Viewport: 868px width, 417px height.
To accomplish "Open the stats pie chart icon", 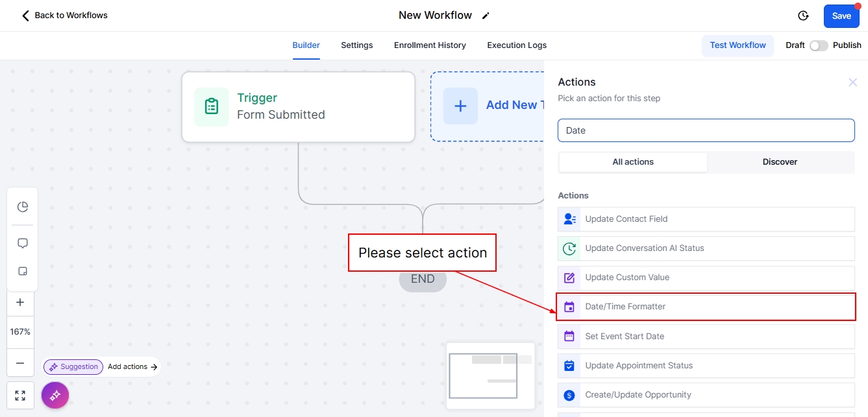I will point(23,207).
